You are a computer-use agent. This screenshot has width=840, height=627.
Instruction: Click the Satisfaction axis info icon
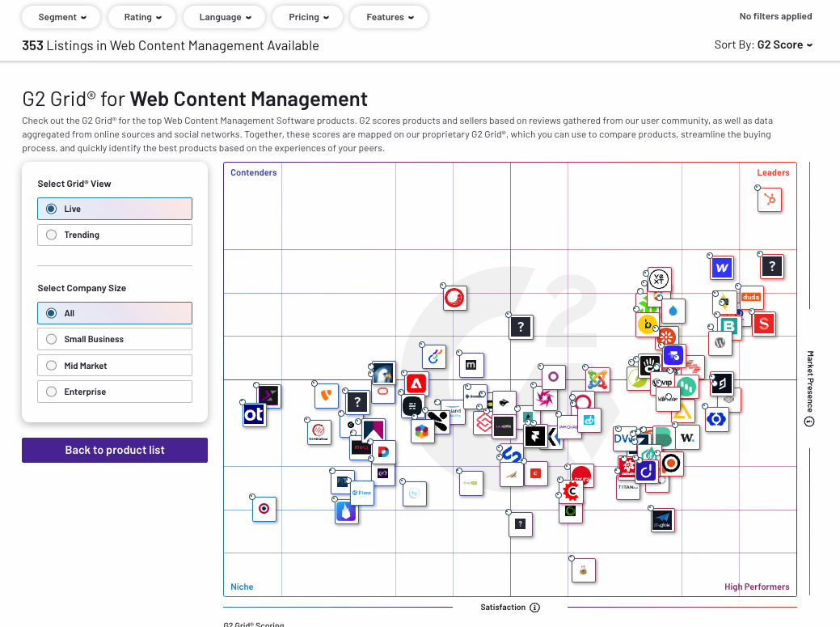(534, 608)
